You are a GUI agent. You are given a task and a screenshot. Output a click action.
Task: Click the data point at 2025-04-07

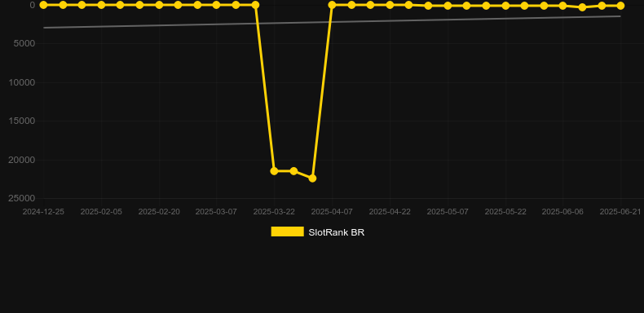[x=332, y=5]
